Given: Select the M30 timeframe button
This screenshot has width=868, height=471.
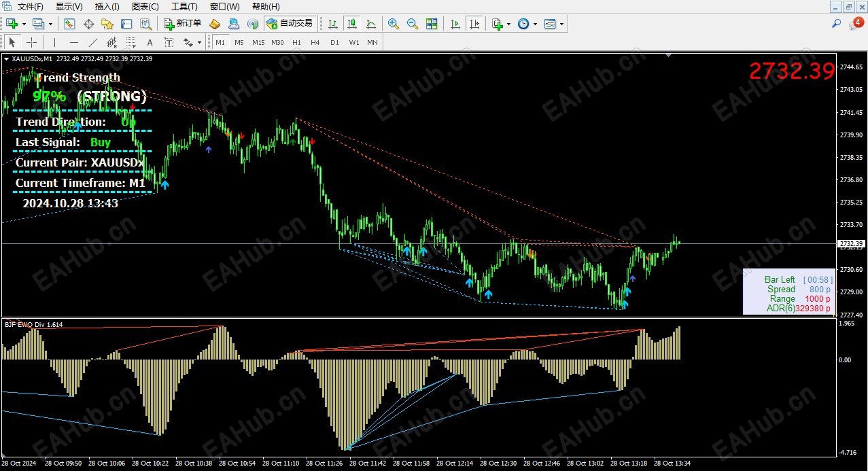Looking at the screenshot, I should click(277, 42).
